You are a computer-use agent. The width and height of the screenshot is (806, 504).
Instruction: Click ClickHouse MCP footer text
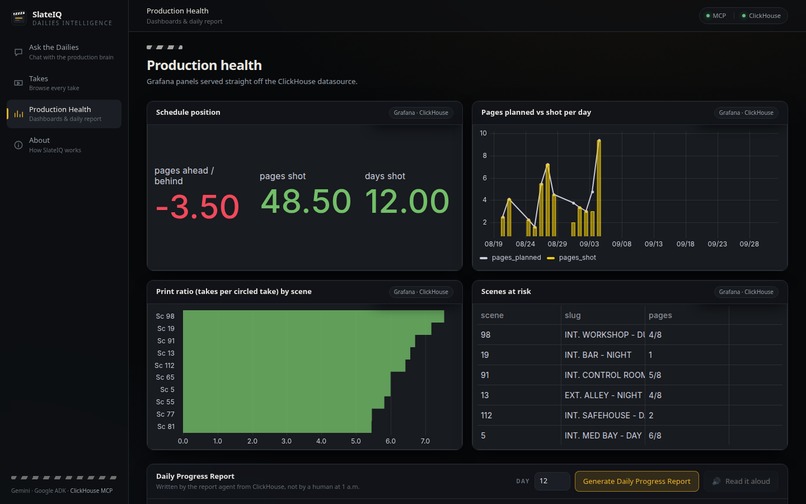pyautogui.click(x=91, y=491)
